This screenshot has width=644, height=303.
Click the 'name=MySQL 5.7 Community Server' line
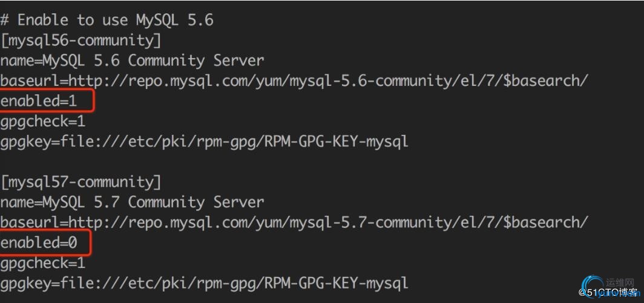click(132, 202)
